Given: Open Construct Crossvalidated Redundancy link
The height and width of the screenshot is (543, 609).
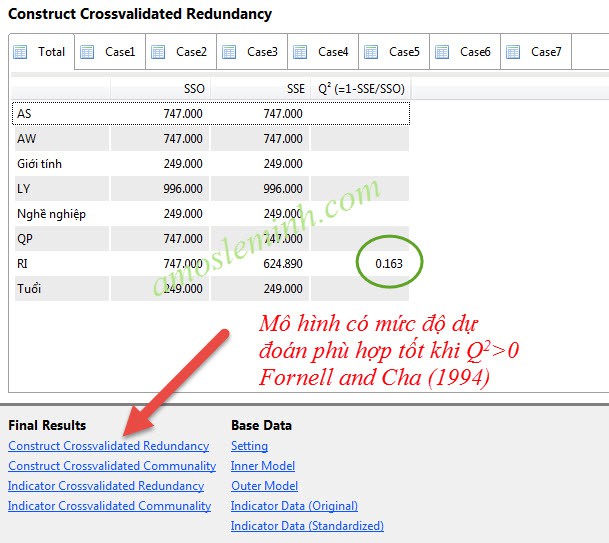Looking at the screenshot, I should pos(108,446).
